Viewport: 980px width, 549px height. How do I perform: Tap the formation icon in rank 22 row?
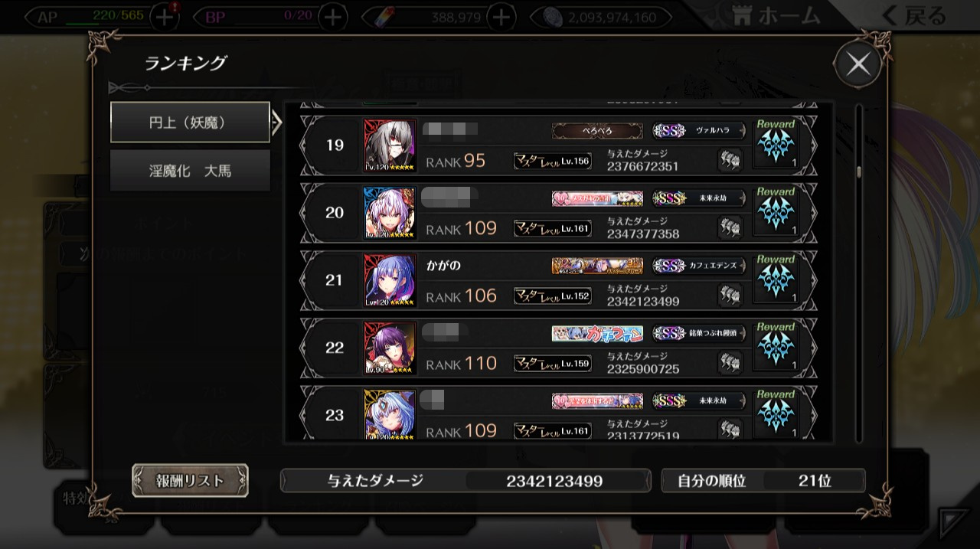click(x=730, y=362)
